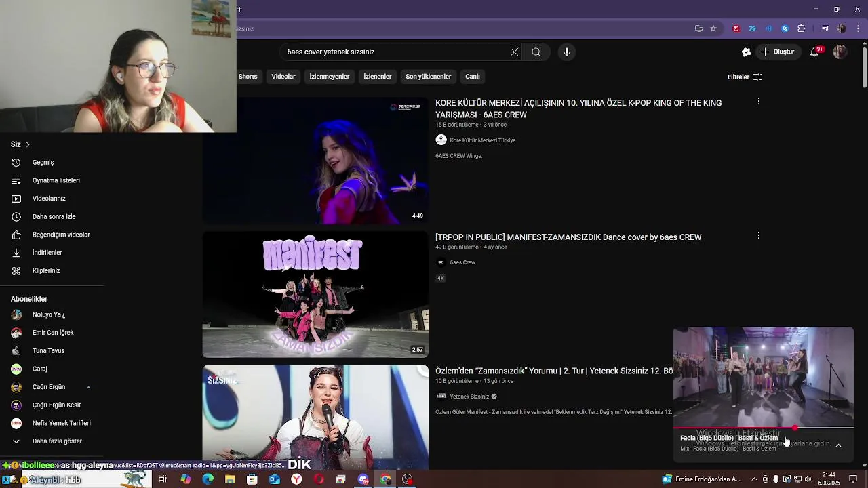This screenshot has width=868, height=488.
Task: Open Kore Kültür Merkezi Türkiye channel link
Action: 483,140
